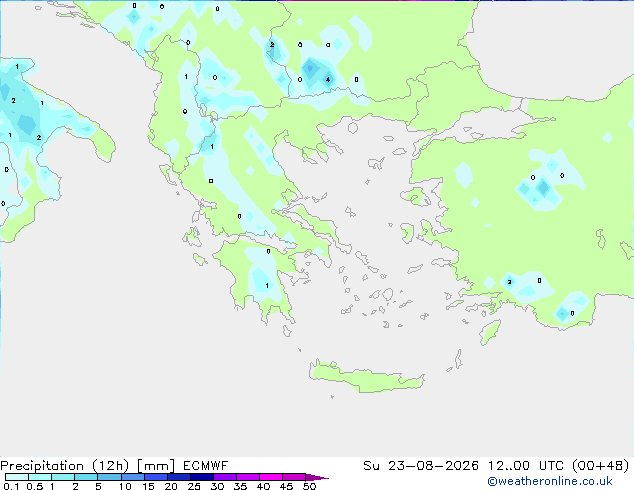Click the '50' legend scale label
The height and width of the screenshot is (490, 634).
[309, 486]
